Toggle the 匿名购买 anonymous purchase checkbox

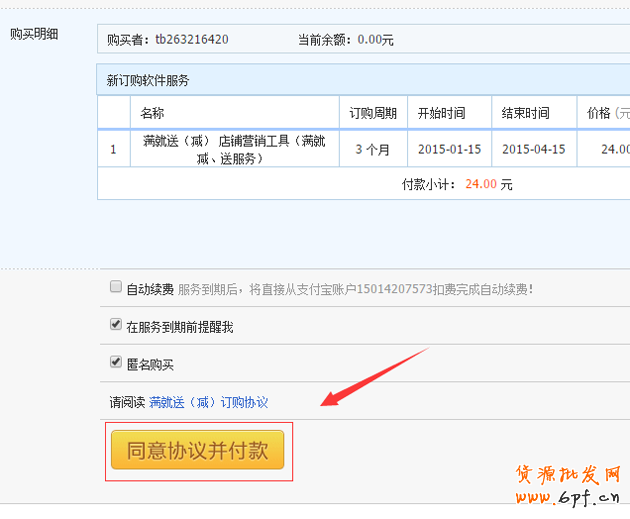[x=116, y=364]
